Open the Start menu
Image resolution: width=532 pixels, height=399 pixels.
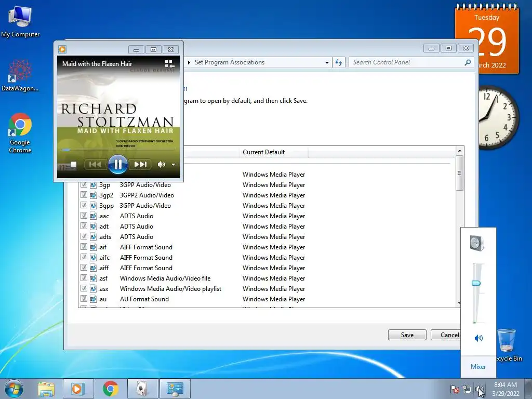tap(14, 389)
